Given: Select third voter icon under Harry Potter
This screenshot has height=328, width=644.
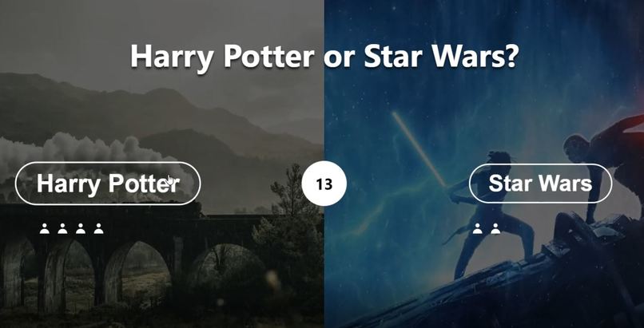Looking at the screenshot, I should pos(81,229).
